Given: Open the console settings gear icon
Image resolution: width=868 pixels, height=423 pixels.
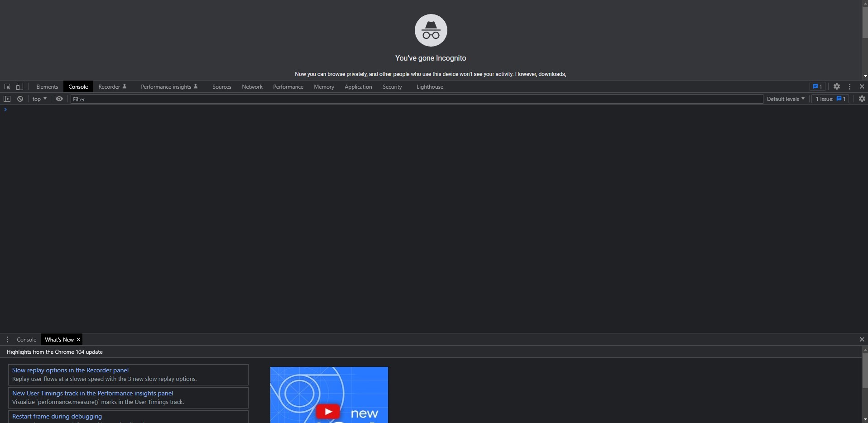Looking at the screenshot, I should point(862,99).
